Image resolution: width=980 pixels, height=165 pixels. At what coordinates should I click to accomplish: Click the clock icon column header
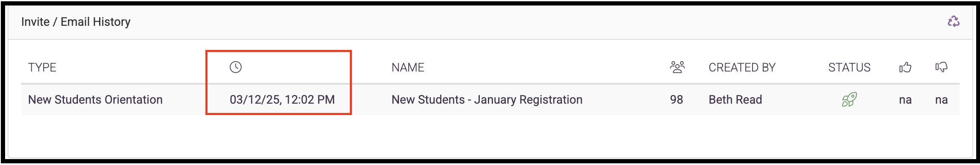(x=235, y=67)
